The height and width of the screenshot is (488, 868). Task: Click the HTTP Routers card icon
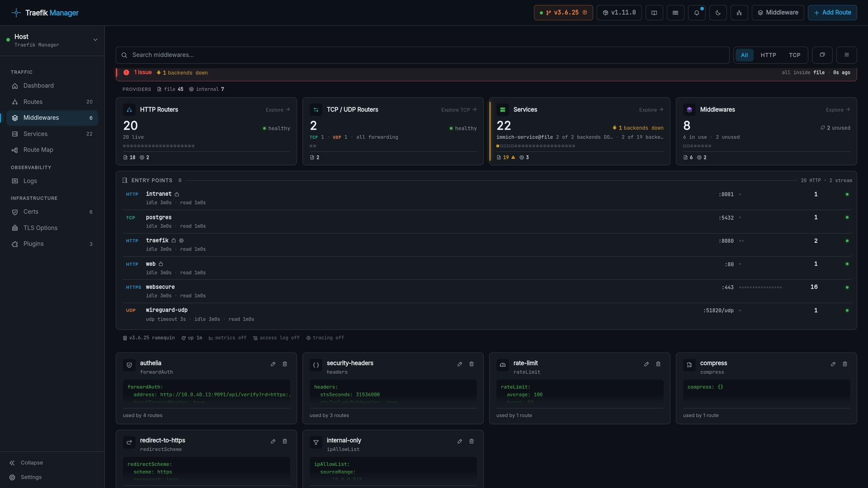[x=129, y=110]
